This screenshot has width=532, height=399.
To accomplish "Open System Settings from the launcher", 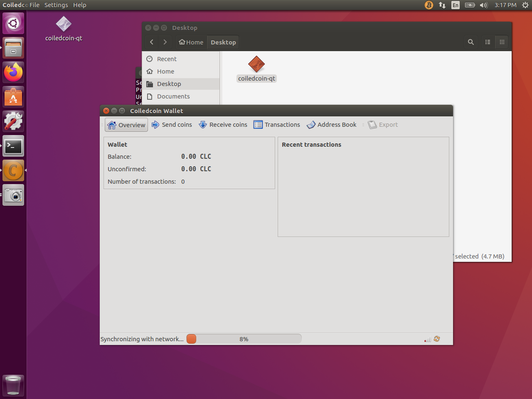I will point(13,121).
